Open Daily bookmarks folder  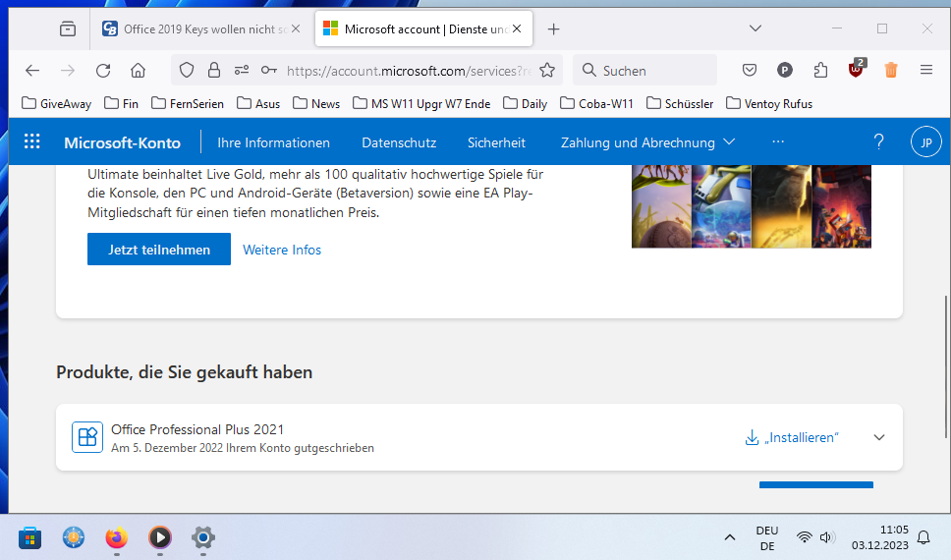526,104
